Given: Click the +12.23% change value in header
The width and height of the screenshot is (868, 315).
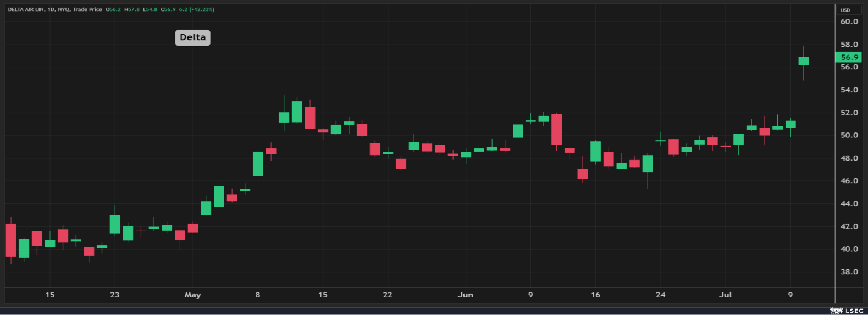Looking at the screenshot, I should point(202,9).
